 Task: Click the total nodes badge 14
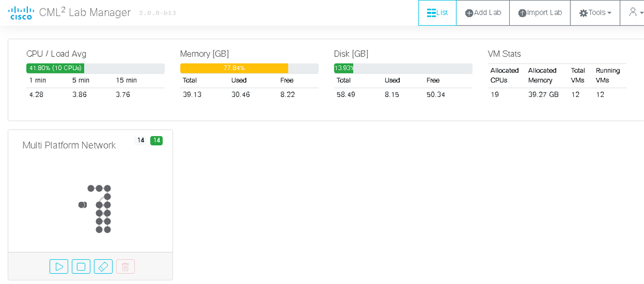141,140
